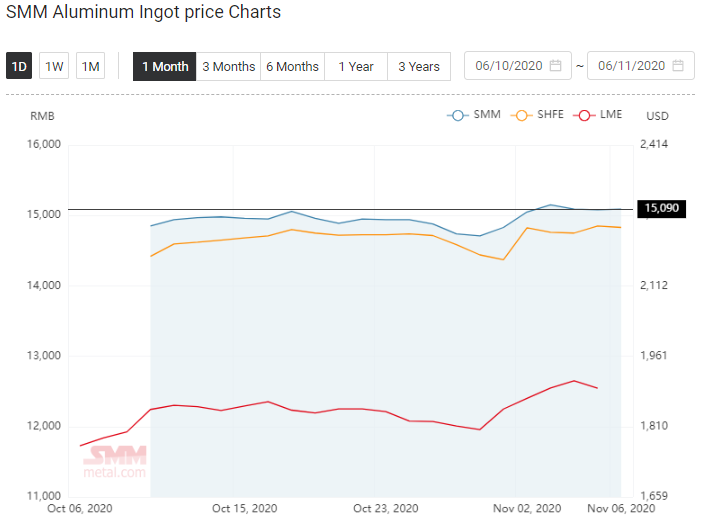Screen dimensions: 703x529
Task: Select the 1D interval button
Action: pos(19,66)
